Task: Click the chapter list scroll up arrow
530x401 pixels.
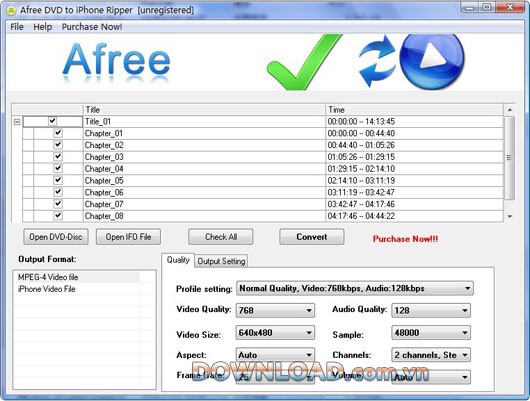Action: 510,110
